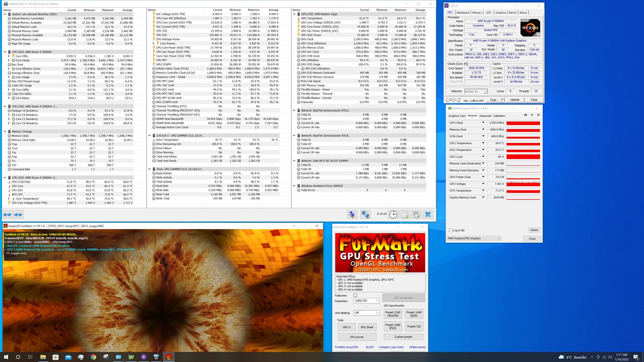Click HWiNFO taskbar icon

pos(156,357)
